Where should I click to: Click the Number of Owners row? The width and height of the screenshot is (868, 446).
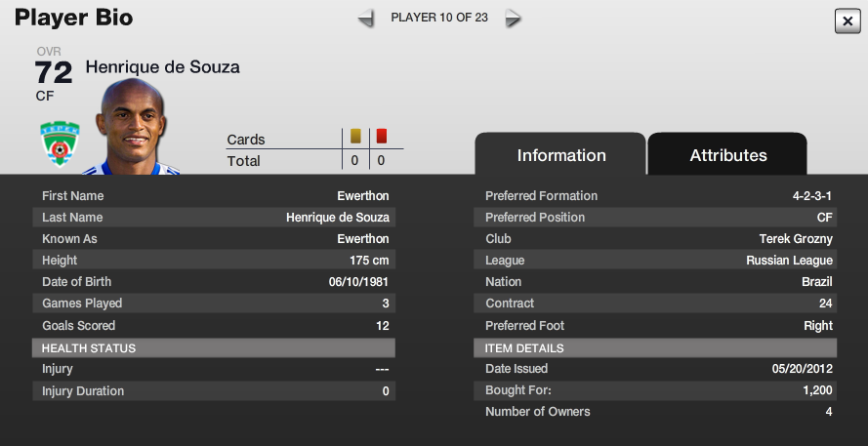pos(655,412)
